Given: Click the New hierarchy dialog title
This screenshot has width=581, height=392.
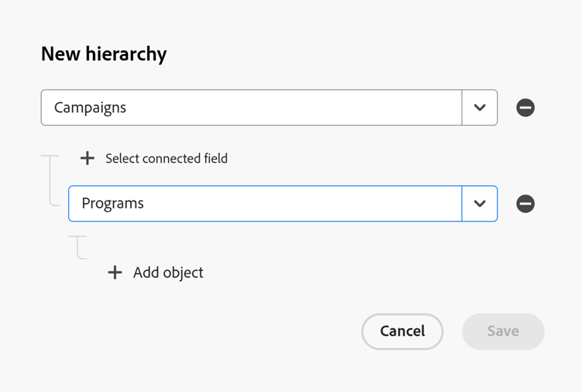Looking at the screenshot, I should [x=104, y=54].
